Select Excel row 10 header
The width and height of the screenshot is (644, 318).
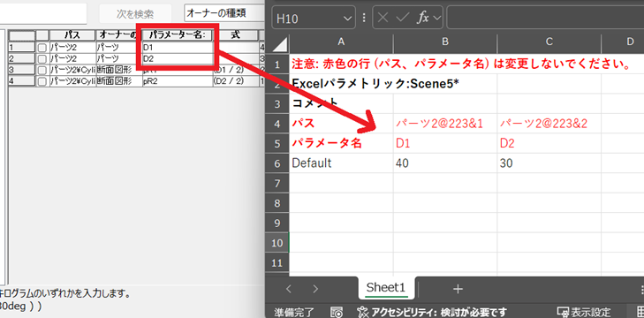[277, 242]
